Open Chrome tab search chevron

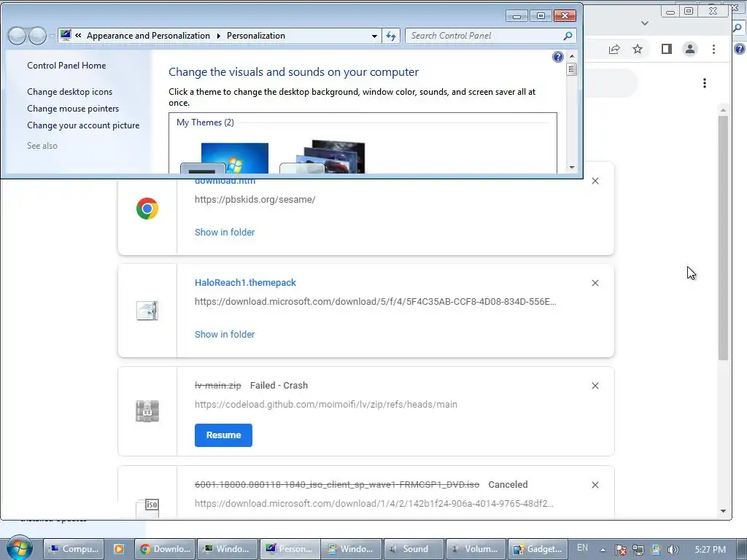click(x=645, y=23)
